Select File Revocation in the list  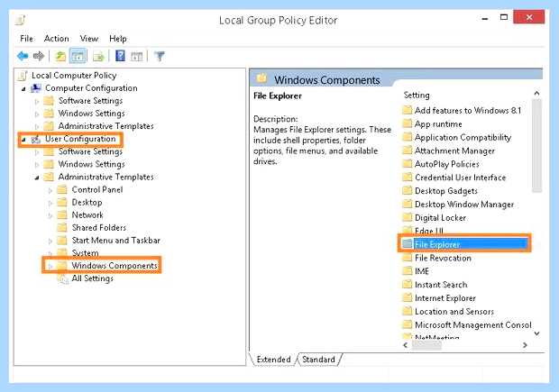pos(443,258)
